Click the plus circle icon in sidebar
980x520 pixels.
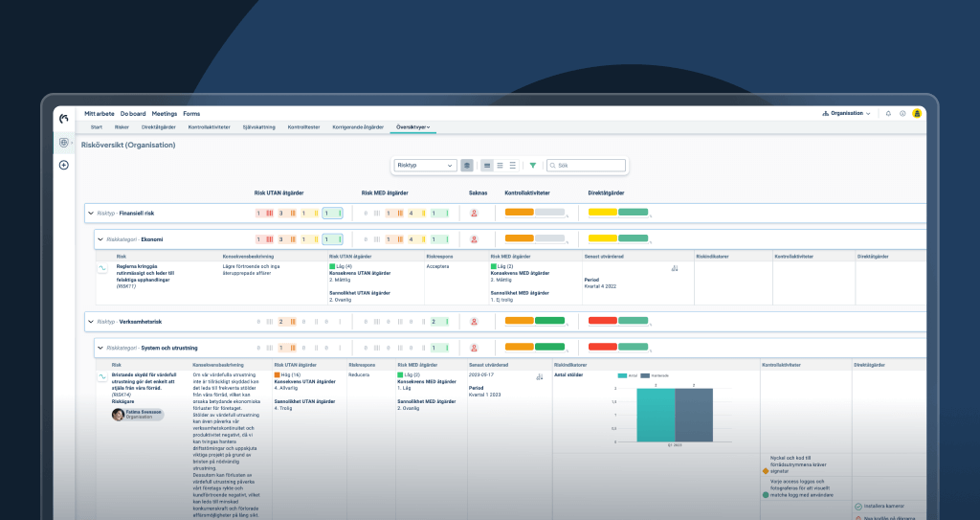point(64,165)
